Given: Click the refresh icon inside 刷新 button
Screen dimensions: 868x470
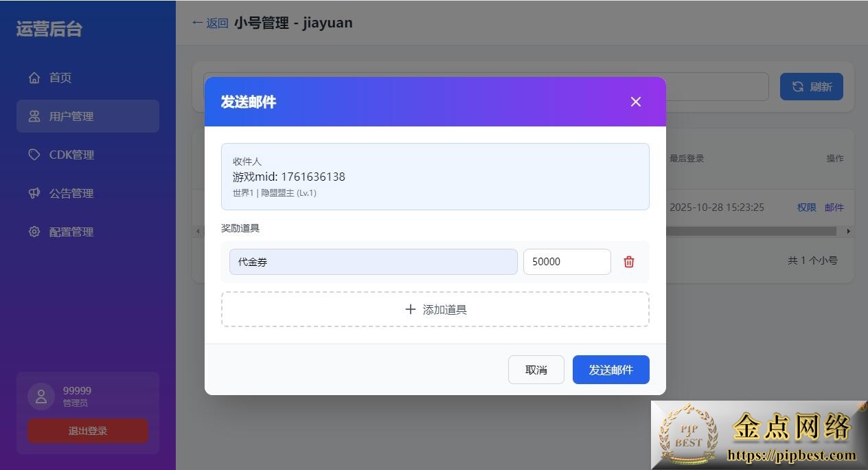Looking at the screenshot, I should point(797,87).
